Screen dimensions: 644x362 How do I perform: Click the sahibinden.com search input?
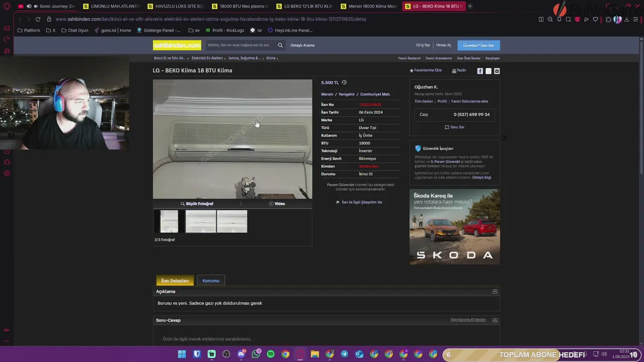(240, 45)
